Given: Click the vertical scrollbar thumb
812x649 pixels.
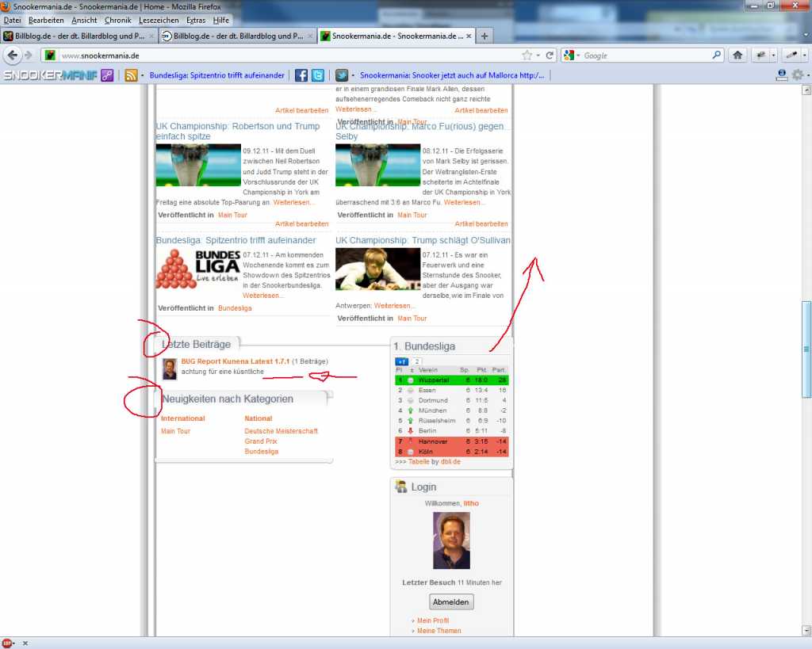Looking at the screenshot, I should coord(806,349).
